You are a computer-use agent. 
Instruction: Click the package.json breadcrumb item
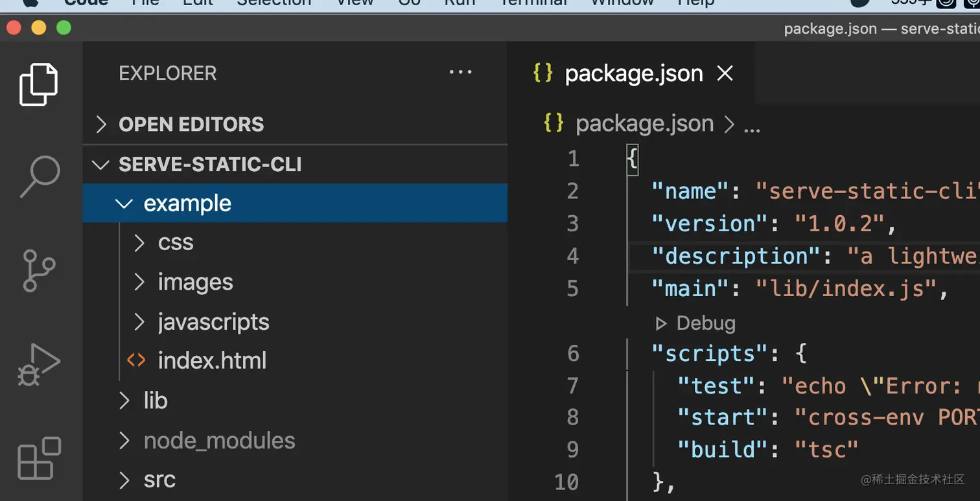coord(644,124)
